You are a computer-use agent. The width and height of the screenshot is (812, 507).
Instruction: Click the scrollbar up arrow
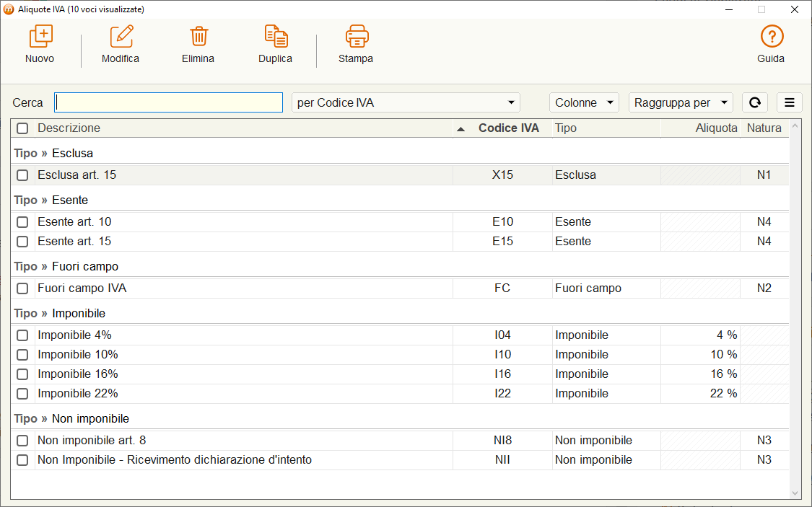(x=795, y=125)
